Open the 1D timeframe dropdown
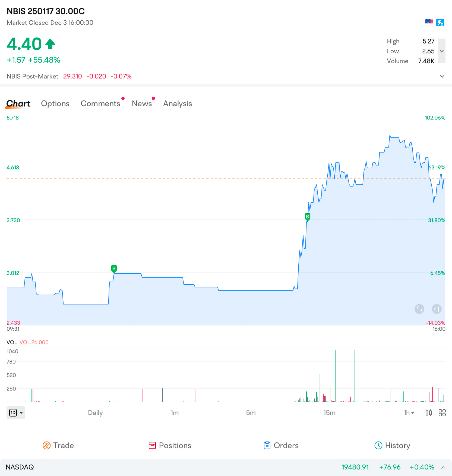The image size is (452, 476). (16, 413)
